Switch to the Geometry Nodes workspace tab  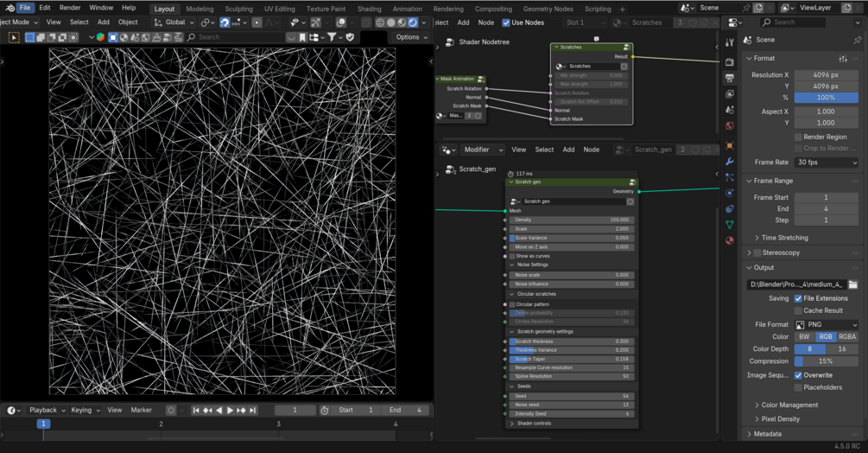tap(548, 9)
